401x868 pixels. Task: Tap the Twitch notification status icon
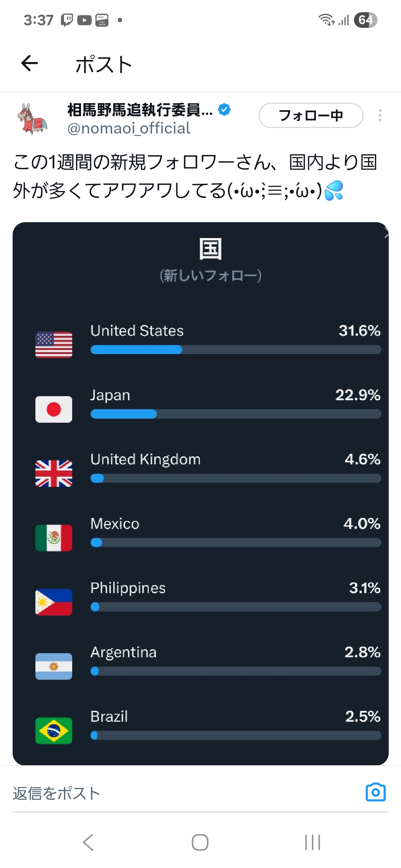click(x=67, y=20)
